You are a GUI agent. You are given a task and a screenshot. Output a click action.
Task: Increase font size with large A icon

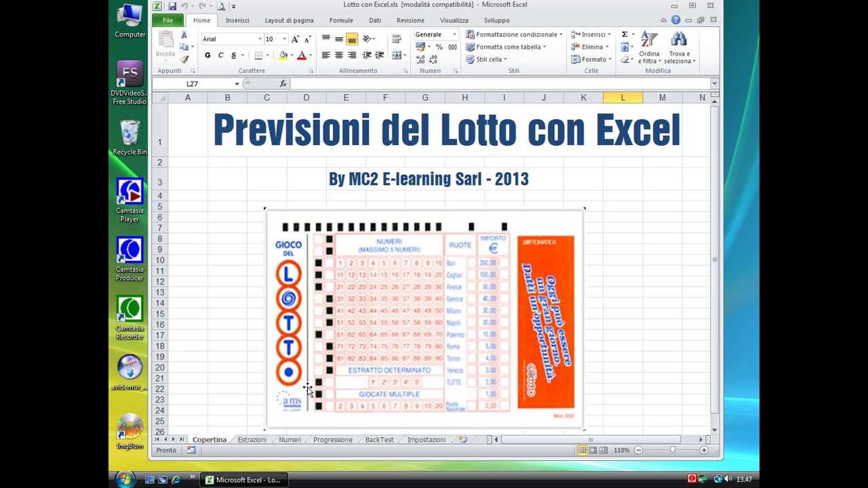point(296,39)
